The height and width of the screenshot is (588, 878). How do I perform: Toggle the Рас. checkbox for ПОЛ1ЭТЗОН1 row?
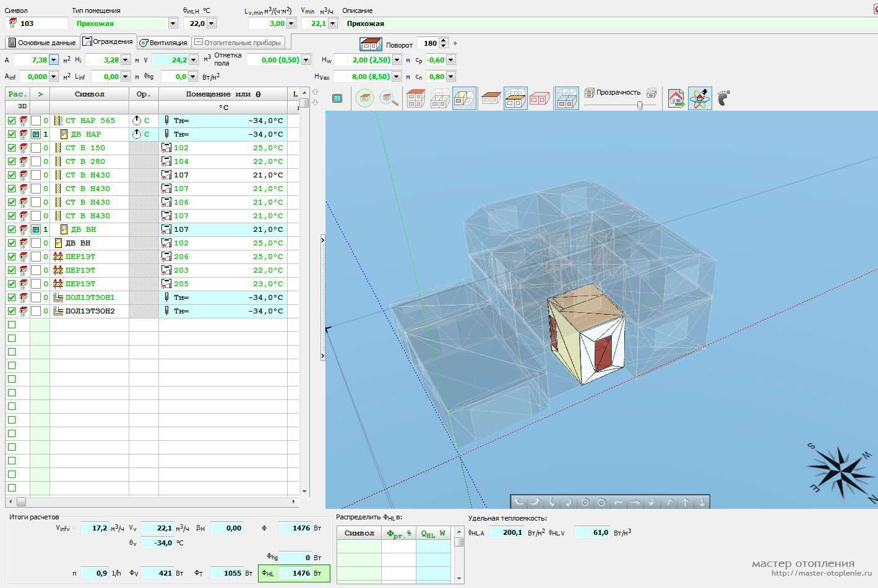click(x=12, y=297)
